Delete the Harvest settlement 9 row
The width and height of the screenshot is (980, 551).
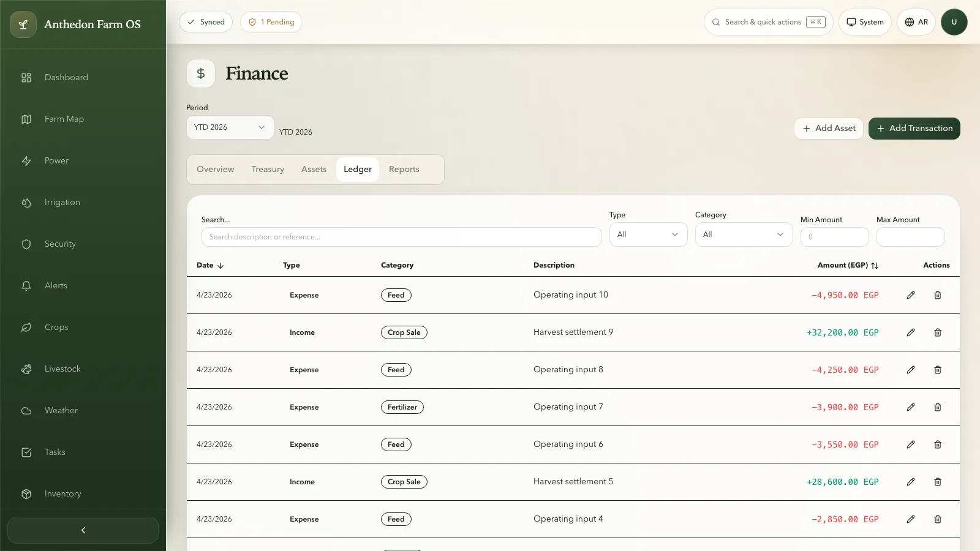coord(938,332)
